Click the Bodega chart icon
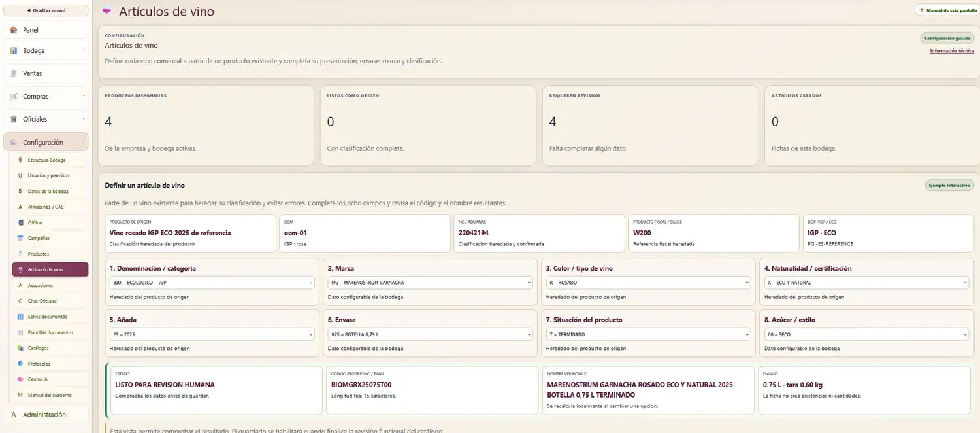The image size is (980, 433). pos(14,50)
